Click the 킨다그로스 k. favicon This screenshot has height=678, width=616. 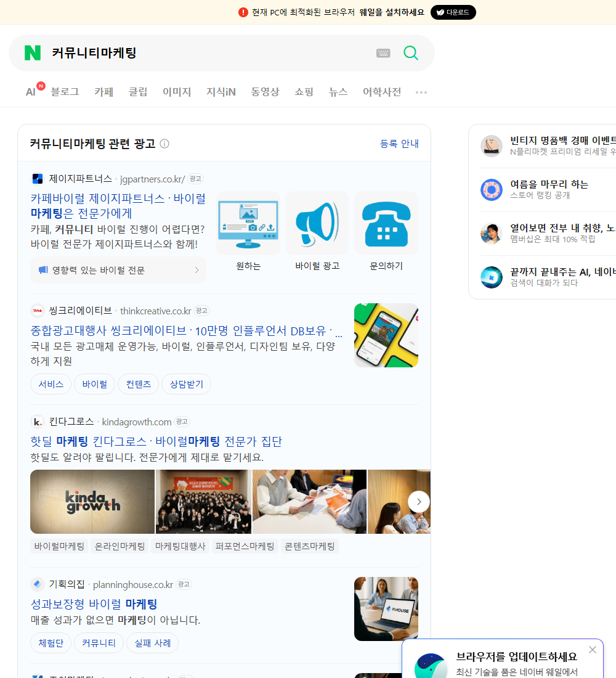tap(38, 422)
